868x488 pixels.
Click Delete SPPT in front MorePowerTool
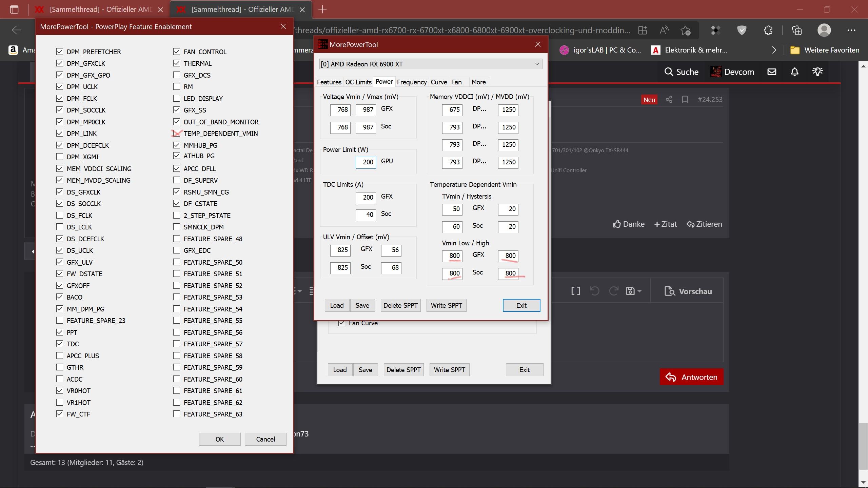(400, 305)
